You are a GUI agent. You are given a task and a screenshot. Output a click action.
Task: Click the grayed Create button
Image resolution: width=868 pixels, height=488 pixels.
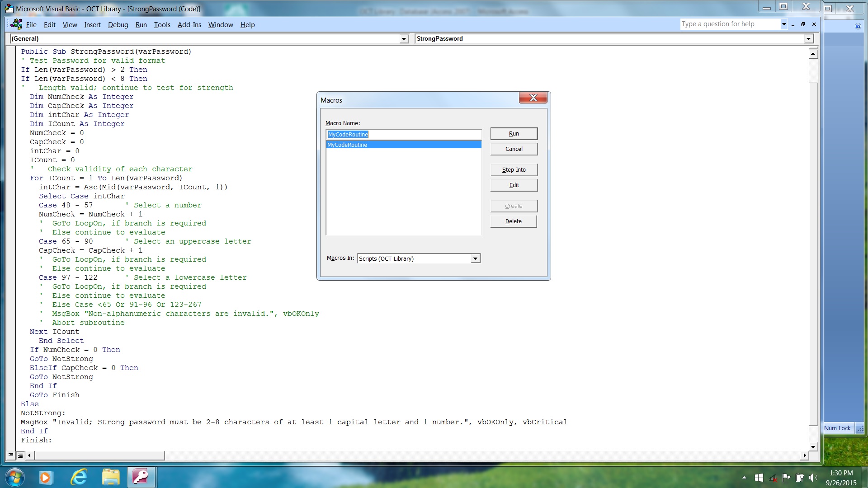pyautogui.click(x=514, y=206)
